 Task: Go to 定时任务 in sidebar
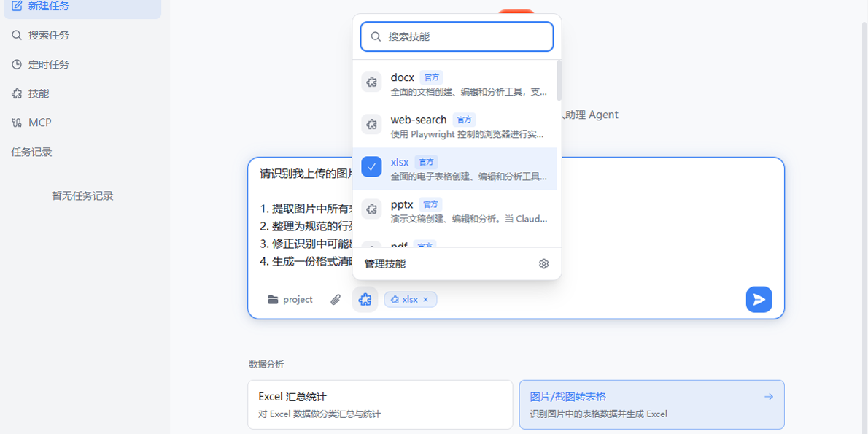48,64
